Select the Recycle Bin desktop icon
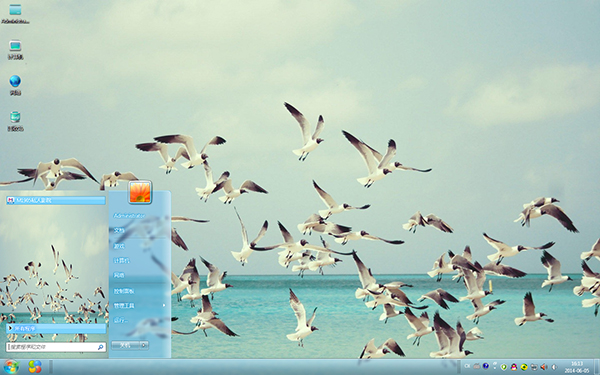The height and width of the screenshot is (375, 600). (15, 121)
